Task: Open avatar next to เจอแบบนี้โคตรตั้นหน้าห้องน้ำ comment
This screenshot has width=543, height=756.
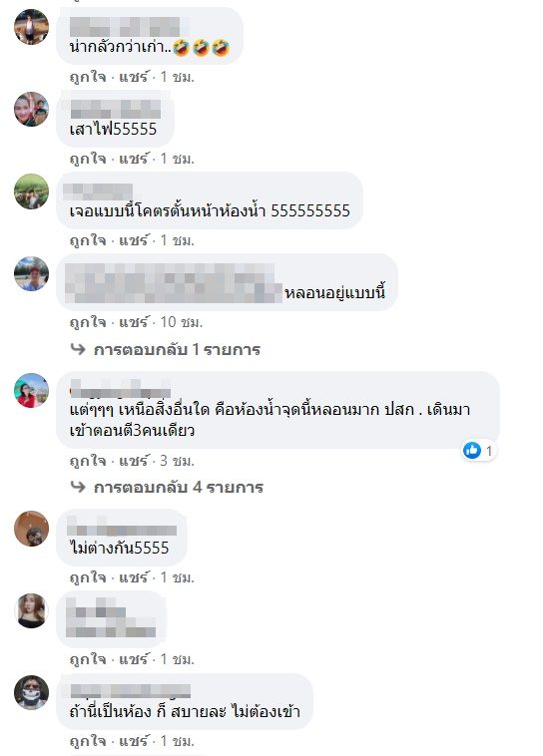Action: tap(31, 191)
